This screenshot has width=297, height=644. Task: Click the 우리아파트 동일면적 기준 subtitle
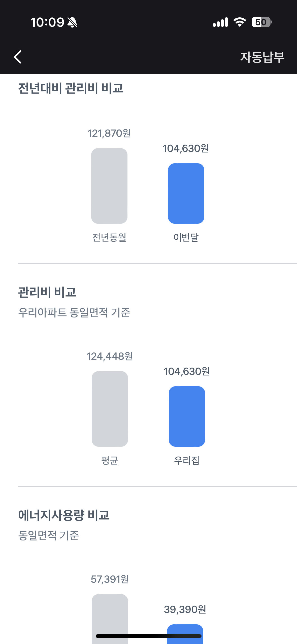[74, 313]
